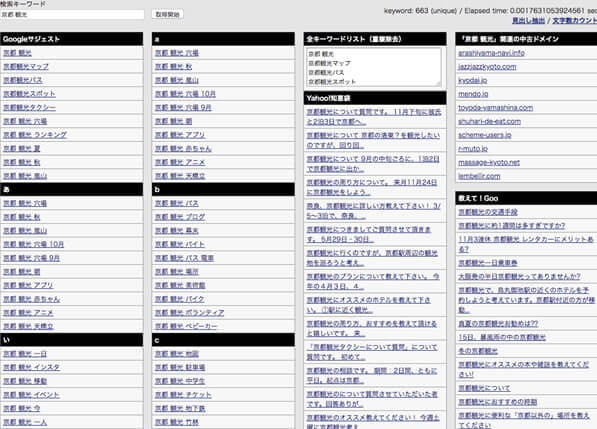The height and width of the screenshot is (429, 597).
Task: Visit the scheme-users.jp domain link
Action: pyautogui.click(x=485, y=135)
